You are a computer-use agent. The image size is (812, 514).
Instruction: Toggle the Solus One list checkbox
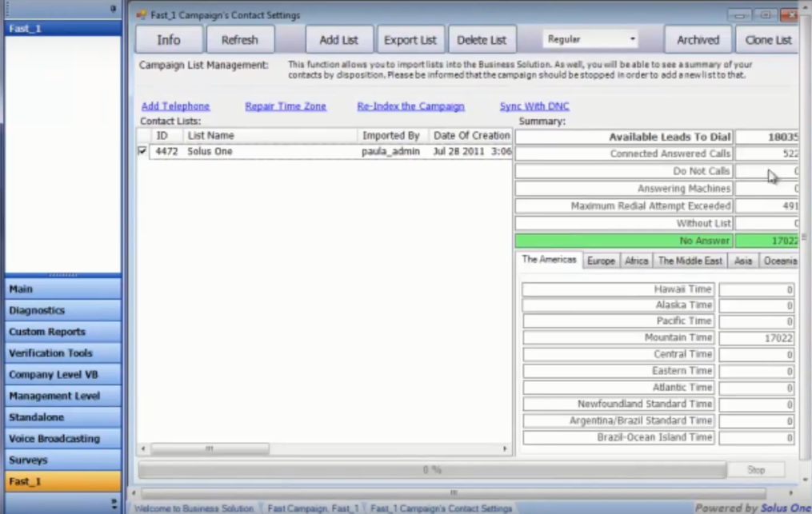coord(143,151)
